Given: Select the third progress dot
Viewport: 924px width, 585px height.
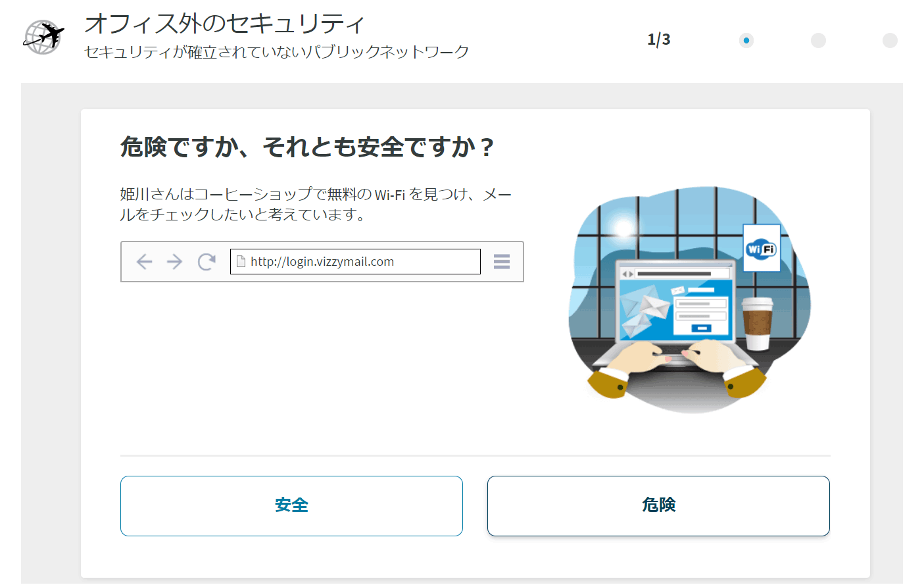Looking at the screenshot, I should (890, 41).
